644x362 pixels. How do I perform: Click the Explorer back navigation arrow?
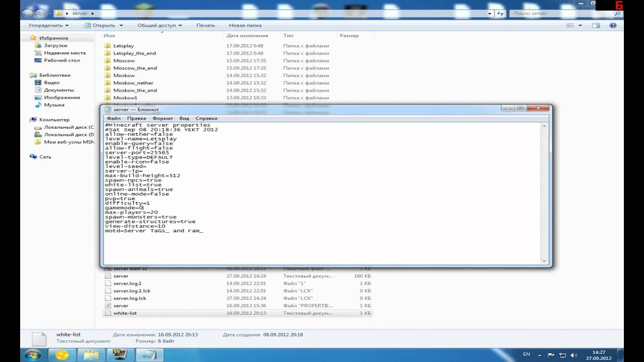(29, 14)
